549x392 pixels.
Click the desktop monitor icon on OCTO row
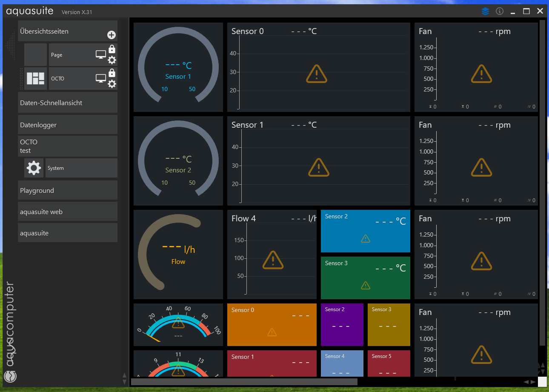100,78
